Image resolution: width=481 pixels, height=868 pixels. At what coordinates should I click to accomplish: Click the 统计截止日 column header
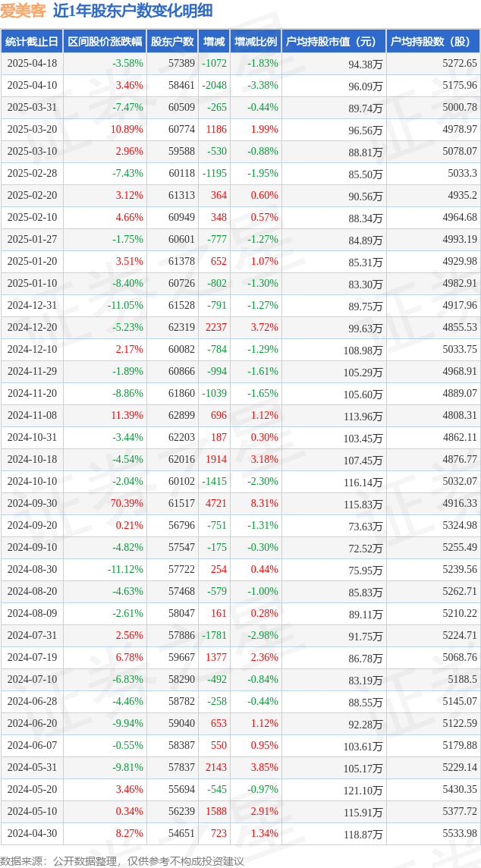[32, 42]
